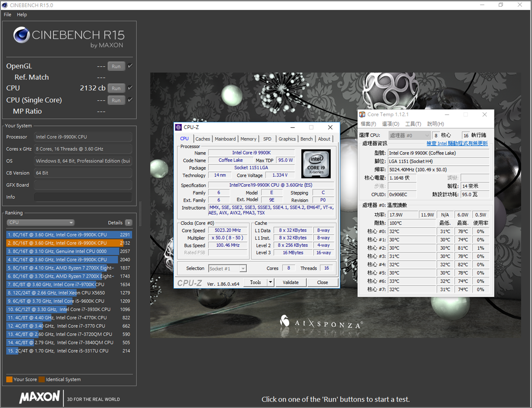532x408 pixels.
Task: Switch to the Graphics tab in CPU-Z
Action: pos(287,139)
